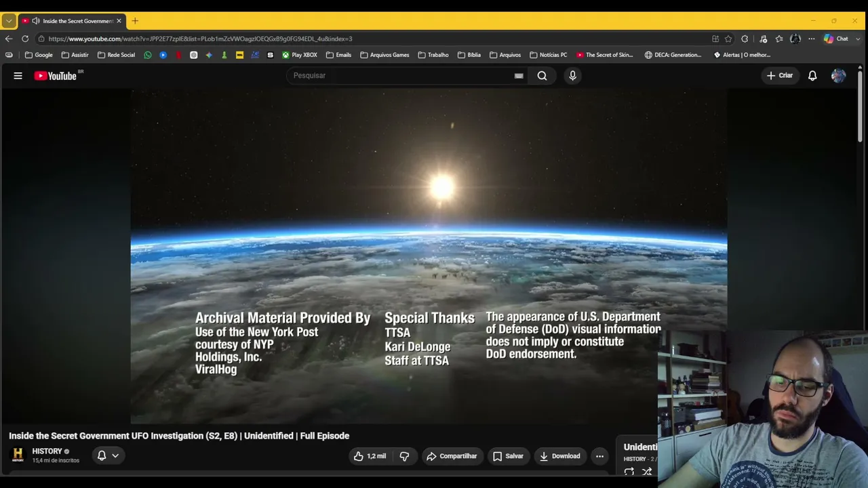This screenshot has height=488, width=868.
Task: Click the Compartilhar share button
Action: click(x=452, y=456)
